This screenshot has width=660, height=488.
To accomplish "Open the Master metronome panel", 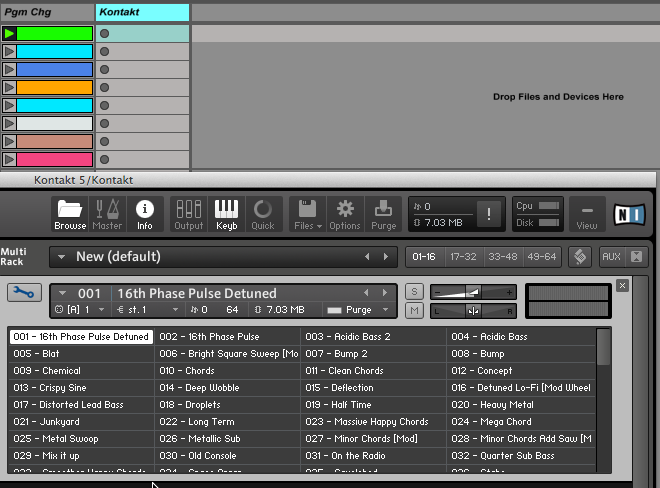I will (107, 214).
